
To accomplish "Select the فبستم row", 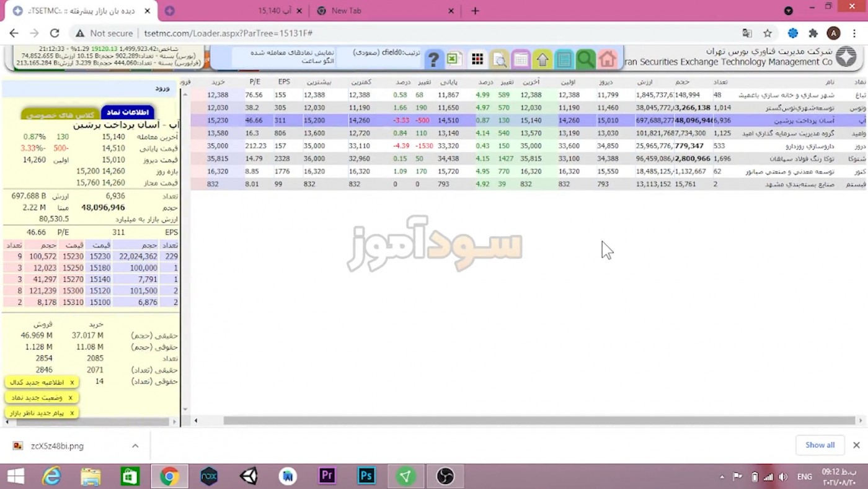I will pos(528,184).
